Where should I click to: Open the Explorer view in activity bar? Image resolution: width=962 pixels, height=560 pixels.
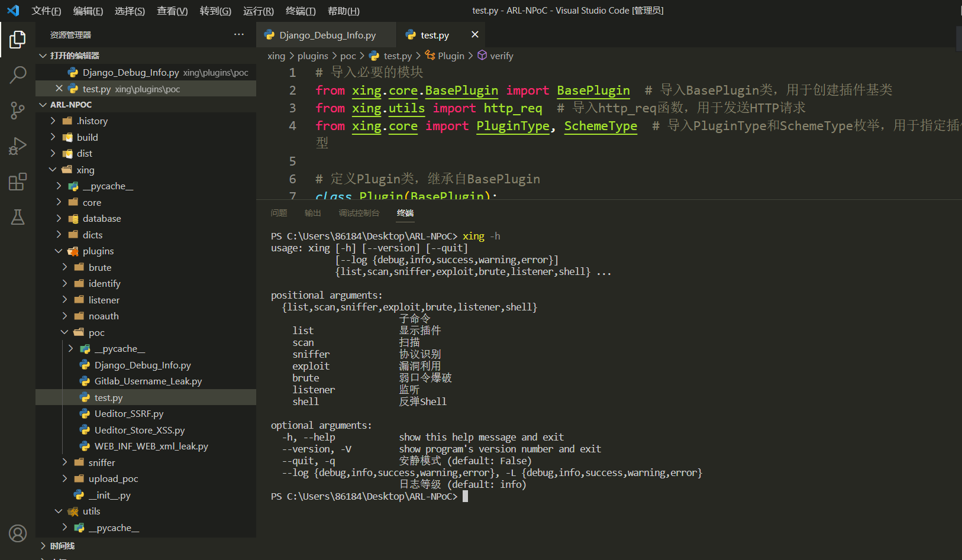tap(18, 40)
